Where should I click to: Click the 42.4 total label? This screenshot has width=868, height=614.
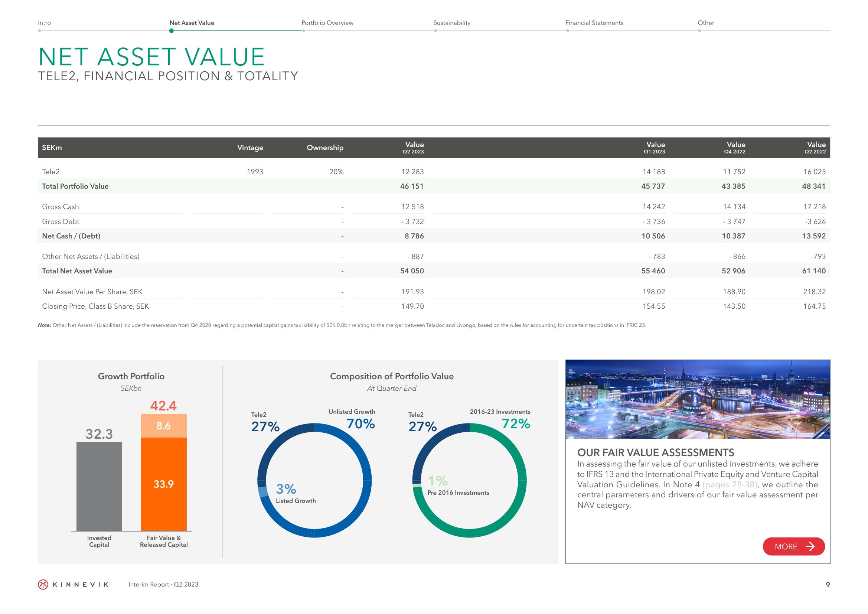click(x=163, y=406)
